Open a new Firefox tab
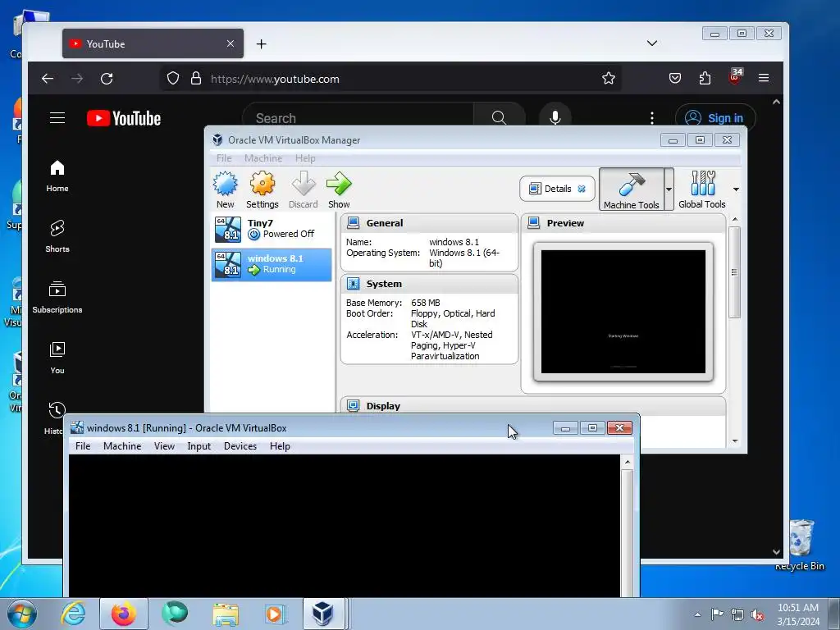This screenshot has width=840, height=630. 261,44
